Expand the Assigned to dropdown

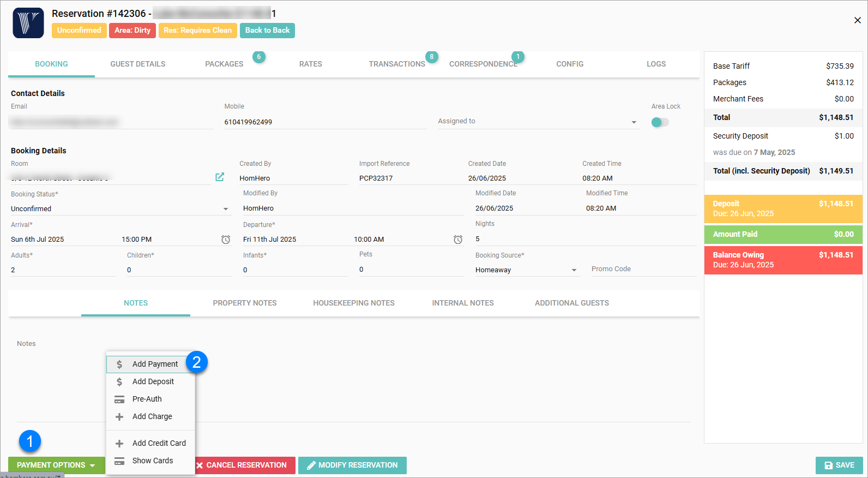coord(634,122)
